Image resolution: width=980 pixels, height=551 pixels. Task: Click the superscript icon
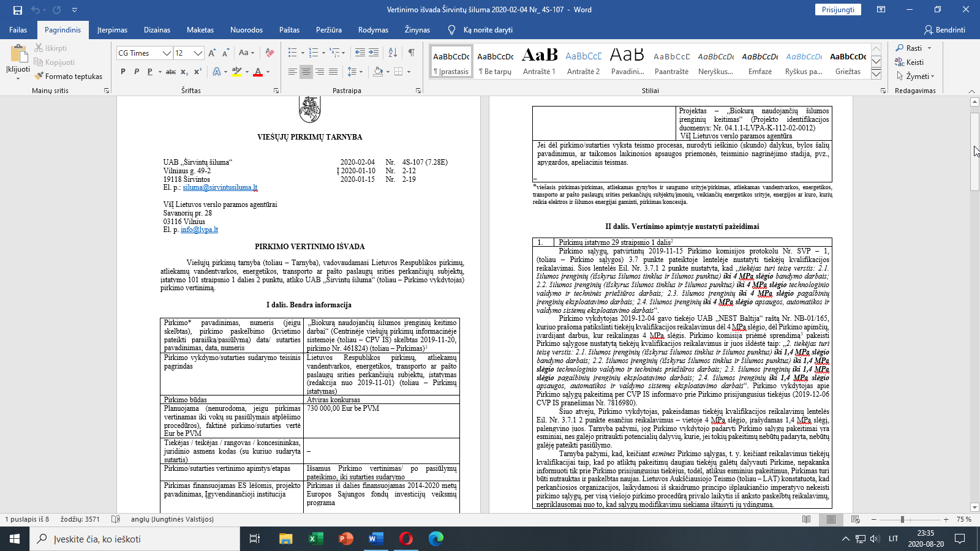[x=198, y=72]
